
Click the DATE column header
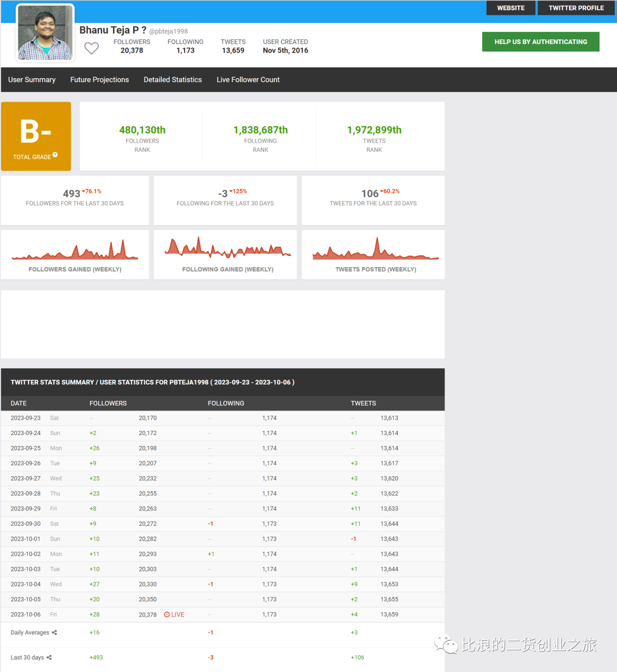click(x=18, y=403)
